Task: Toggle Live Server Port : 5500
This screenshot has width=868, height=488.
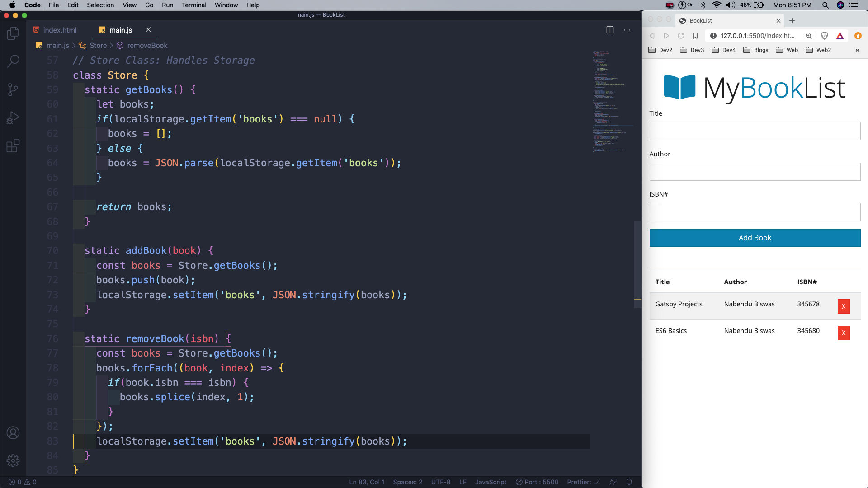Action: pos(537,482)
